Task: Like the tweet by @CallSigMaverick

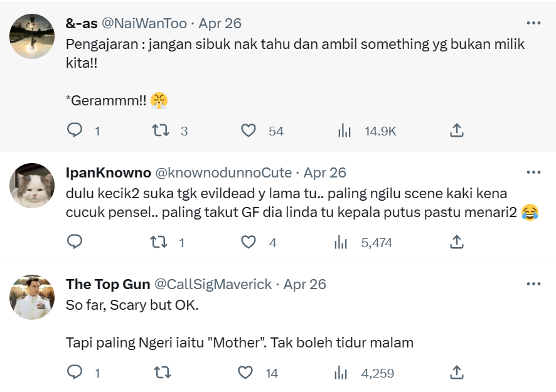Action: point(245,373)
